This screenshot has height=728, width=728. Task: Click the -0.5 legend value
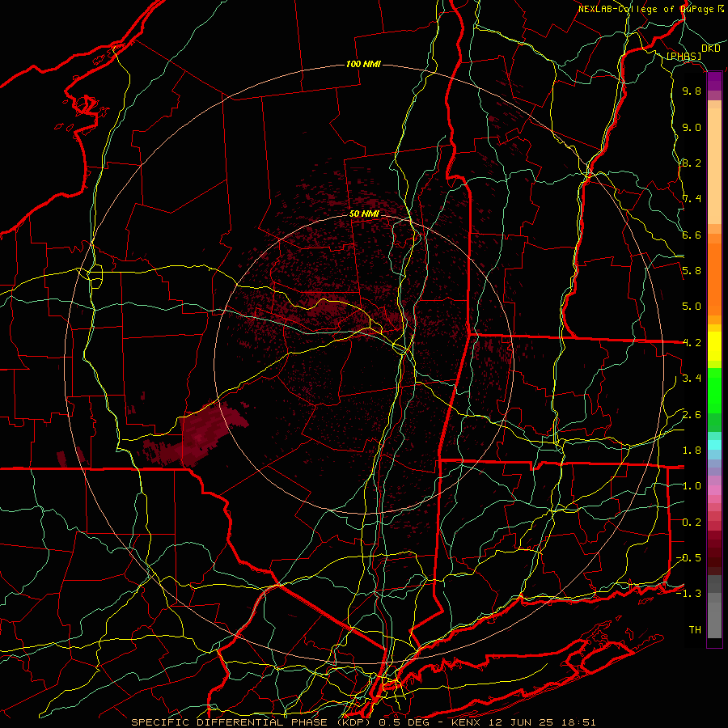pos(688,558)
